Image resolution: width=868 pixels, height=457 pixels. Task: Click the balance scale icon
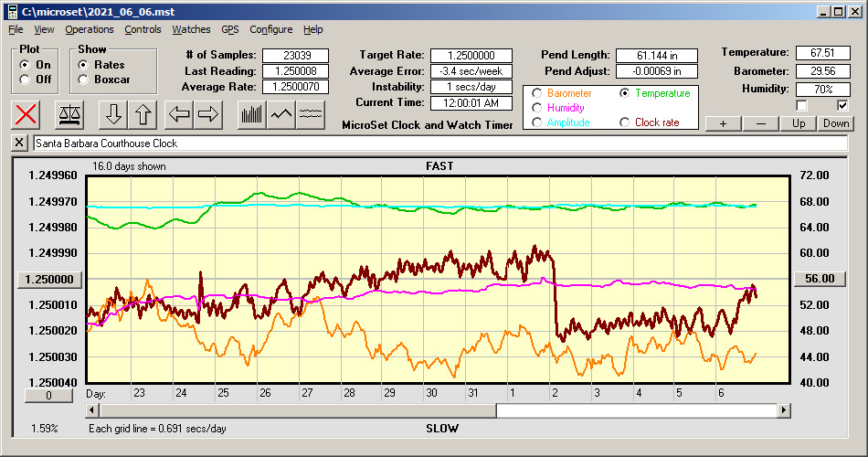click(x=69, y=114)
